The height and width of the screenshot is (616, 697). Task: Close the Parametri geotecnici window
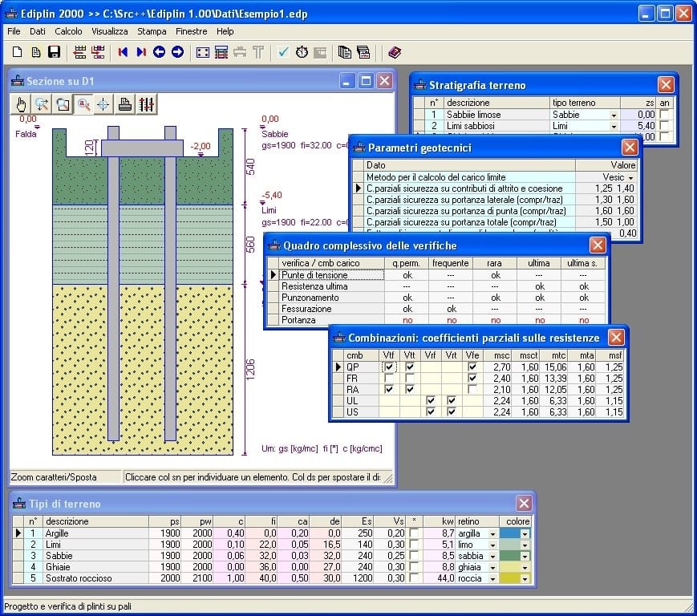coord(630,148)
